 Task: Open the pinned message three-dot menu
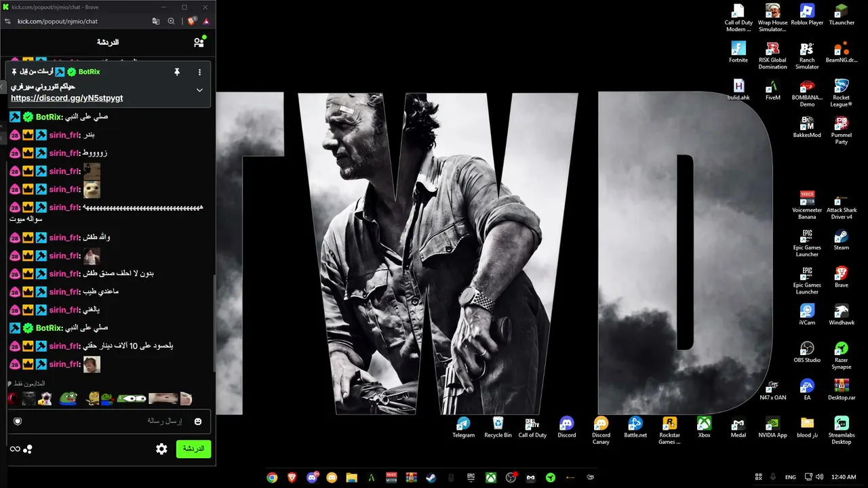click(x=199, y=72)
